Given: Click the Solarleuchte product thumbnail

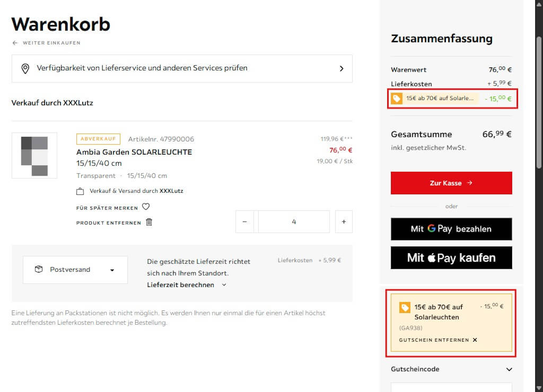Looking at the screenshot, I should pos(34,156).
